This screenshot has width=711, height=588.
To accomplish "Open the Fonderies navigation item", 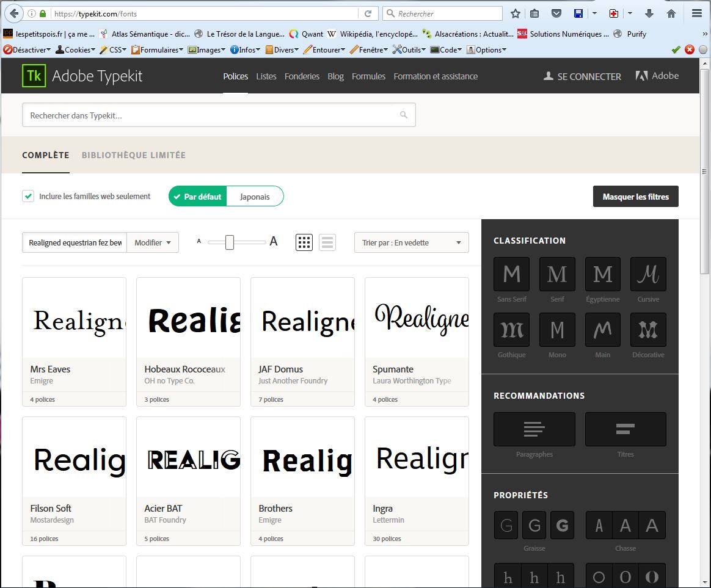I will tap(302, 76).
